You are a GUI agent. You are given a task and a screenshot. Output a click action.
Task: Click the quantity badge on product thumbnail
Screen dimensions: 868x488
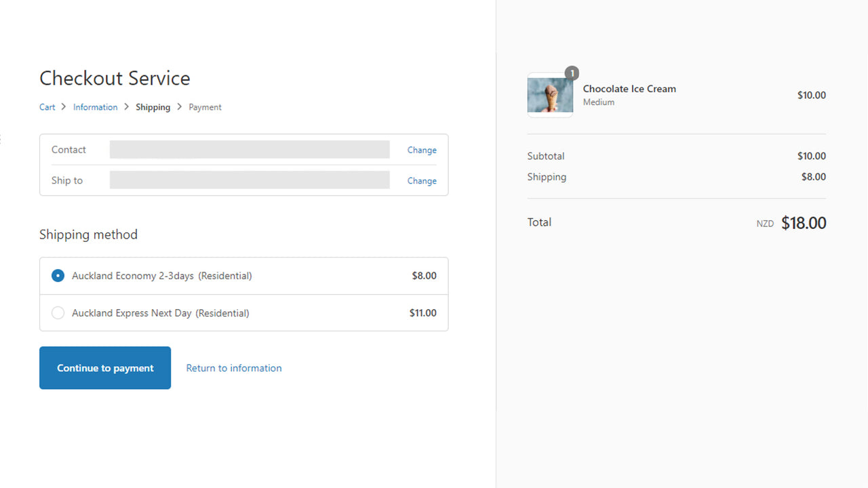pos(571,73)
